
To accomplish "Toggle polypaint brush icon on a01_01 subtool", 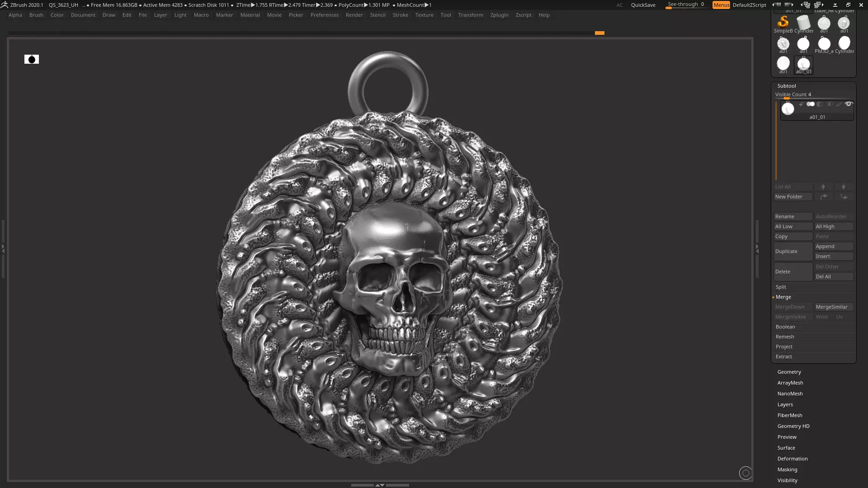I will click(839, 104).
